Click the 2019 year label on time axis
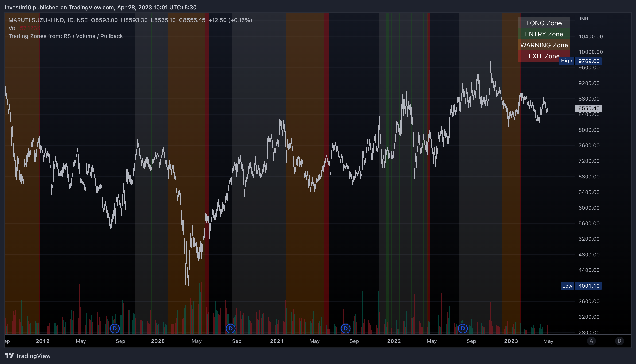The width and height of the screenshot is (636, 364). [43, 341]
